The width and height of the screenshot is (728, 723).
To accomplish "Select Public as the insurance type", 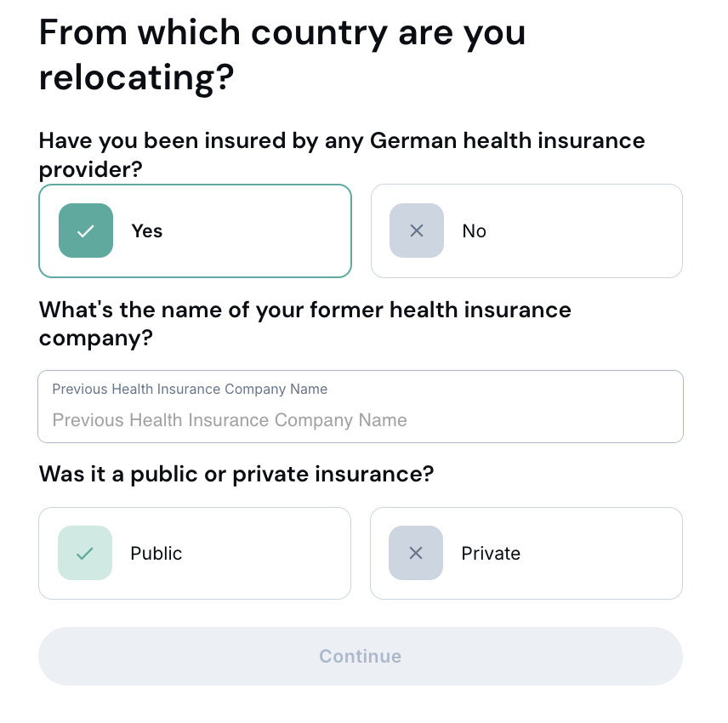I will pyautogui.click(x=195, y=553).
